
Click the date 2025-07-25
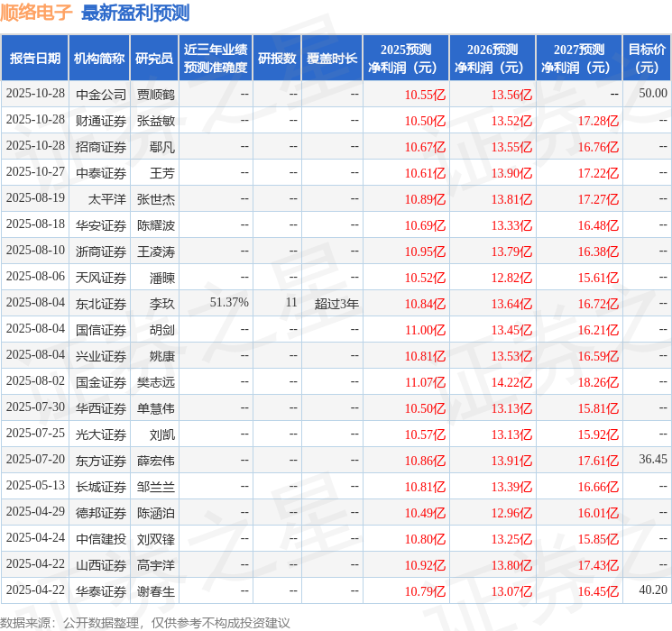(35, 433)
